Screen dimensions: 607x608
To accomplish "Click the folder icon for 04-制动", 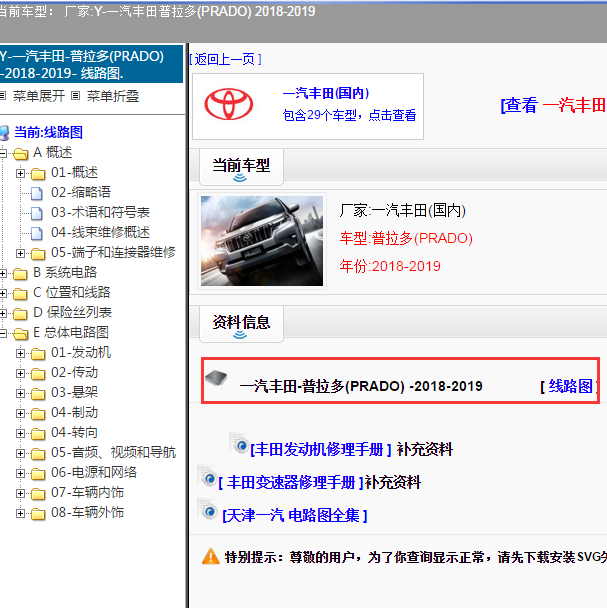I will 38,414.
